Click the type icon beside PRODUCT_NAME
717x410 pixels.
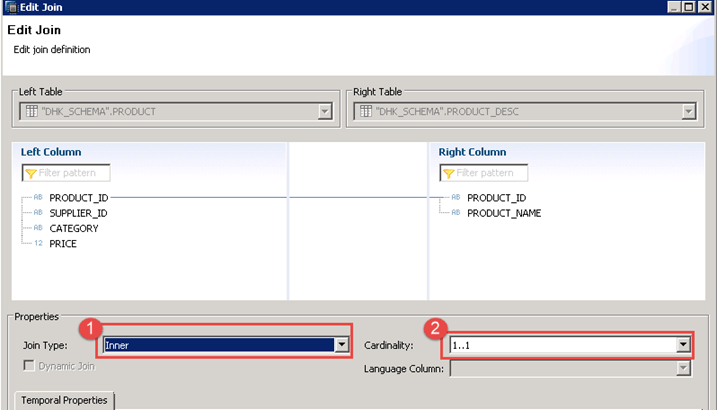(x=456, y=213)
